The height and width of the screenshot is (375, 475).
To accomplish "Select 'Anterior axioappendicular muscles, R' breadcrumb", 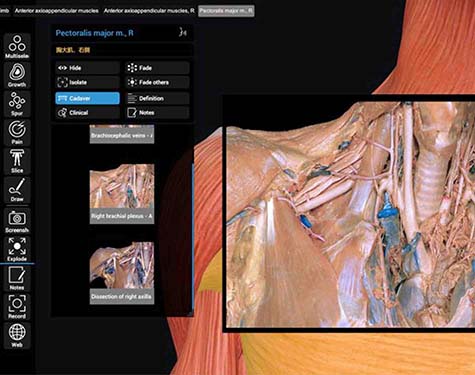I will click(x=149, y=11).
